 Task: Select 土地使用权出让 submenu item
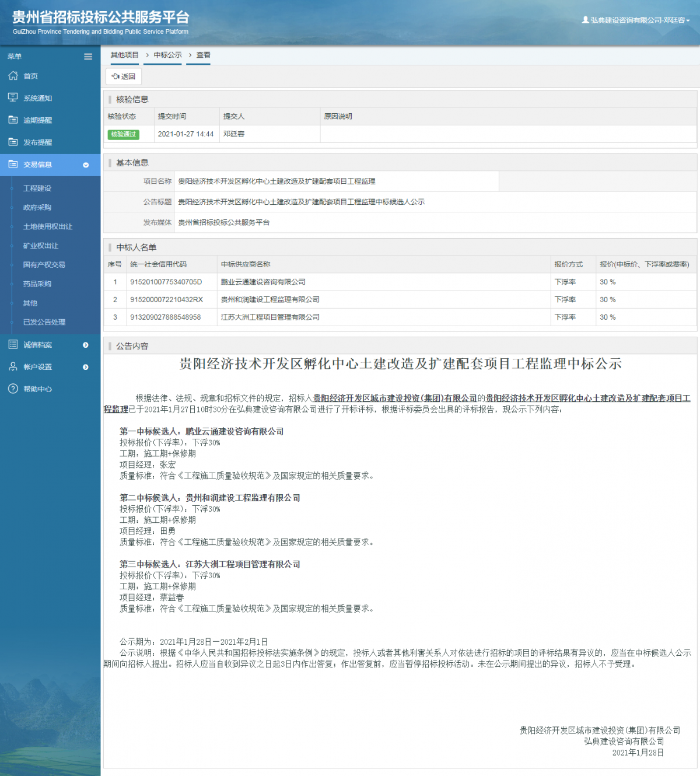(x=48, y=226)
